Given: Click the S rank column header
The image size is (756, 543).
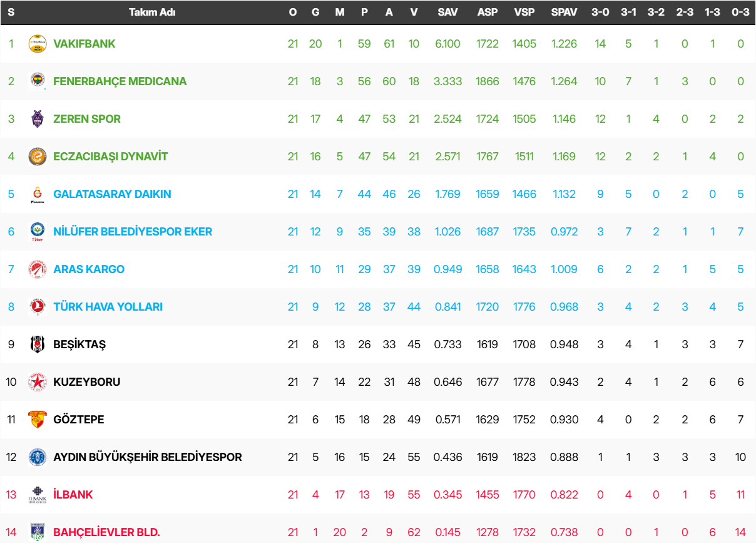Looking at the screenshot, I should pyautogui.click(x=11, y=13).
